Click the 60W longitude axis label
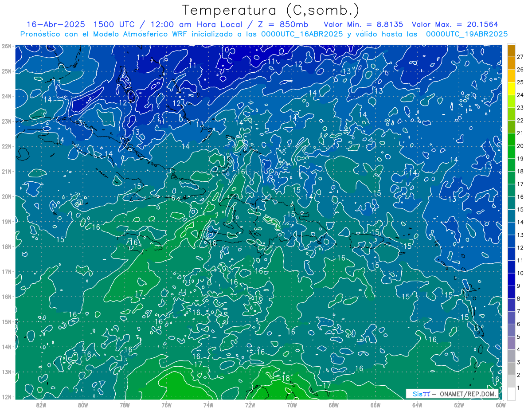This screenshot has height=411, width=532. pos(501,405)
